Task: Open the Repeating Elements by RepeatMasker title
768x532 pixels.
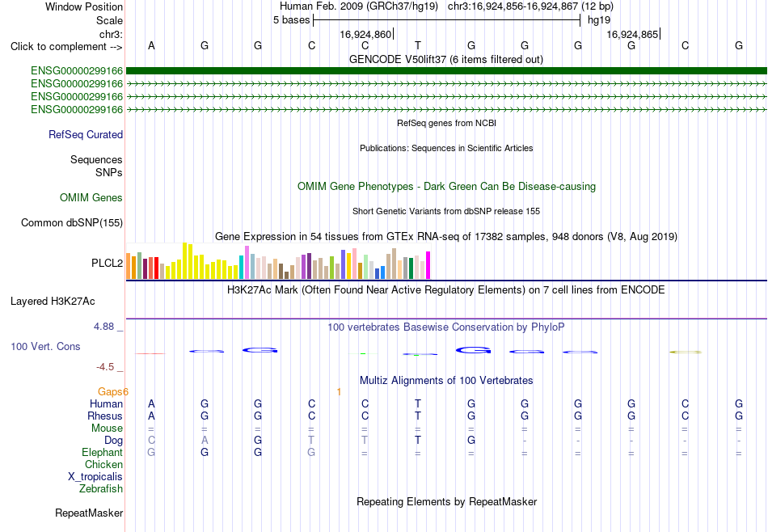Action: point(446,501)
